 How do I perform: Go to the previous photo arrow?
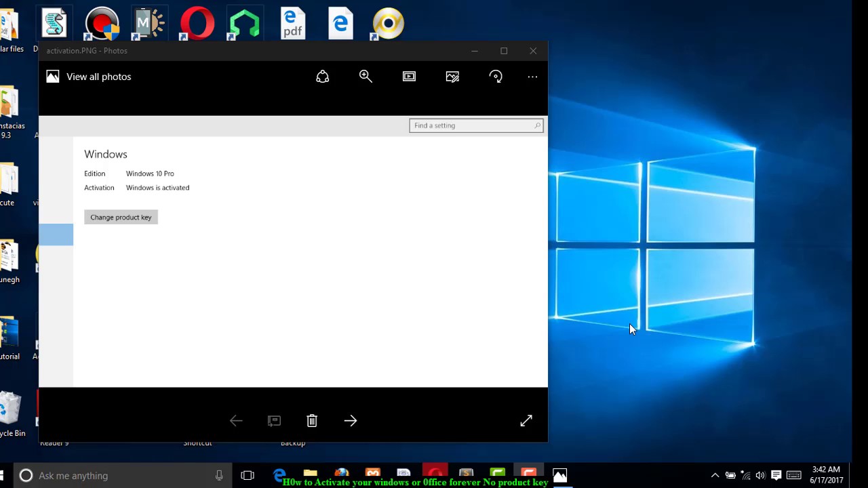pos(236,421)
